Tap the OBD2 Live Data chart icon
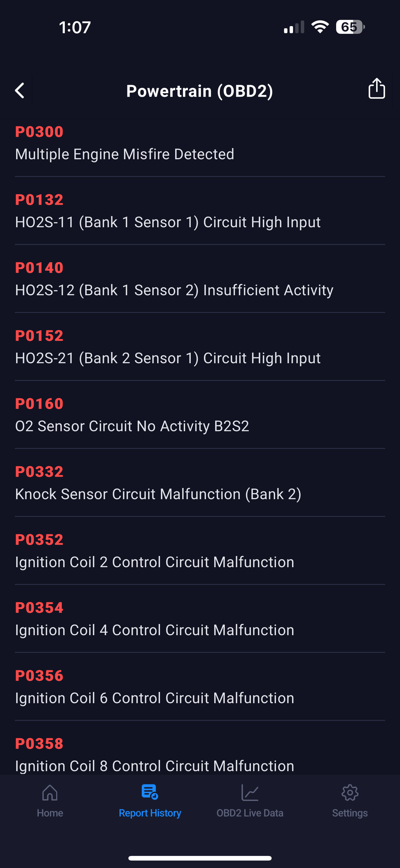Viewport: 400px width, 868px height. (250, 793)
